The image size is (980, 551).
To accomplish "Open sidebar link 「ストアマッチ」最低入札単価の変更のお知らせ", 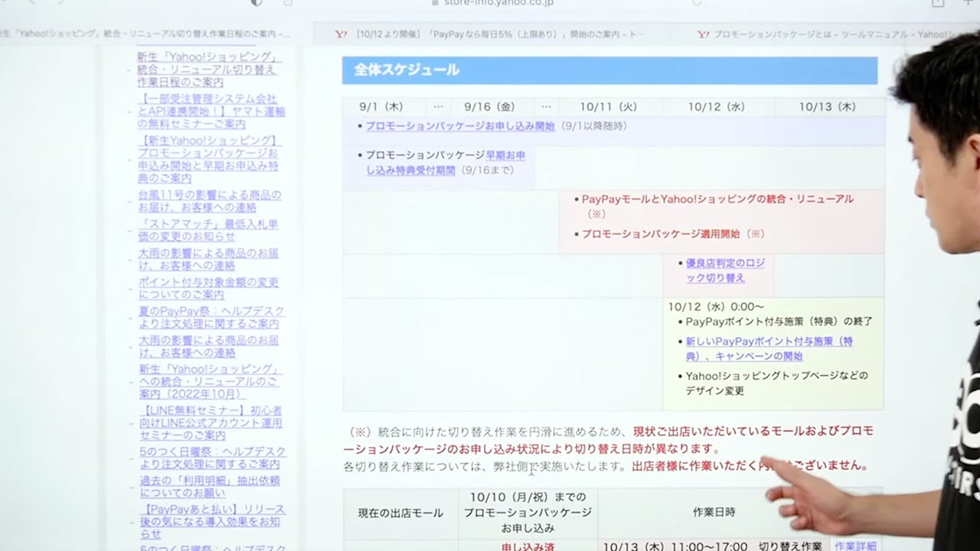I will coord(208,230).
